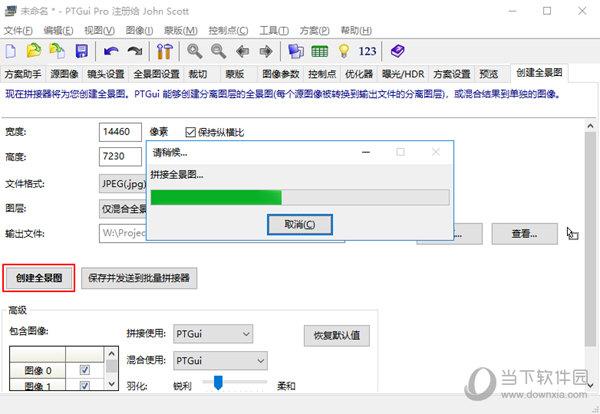Click the Undo arrow icon
Viewport: 600px width, 414px height.
111,51
